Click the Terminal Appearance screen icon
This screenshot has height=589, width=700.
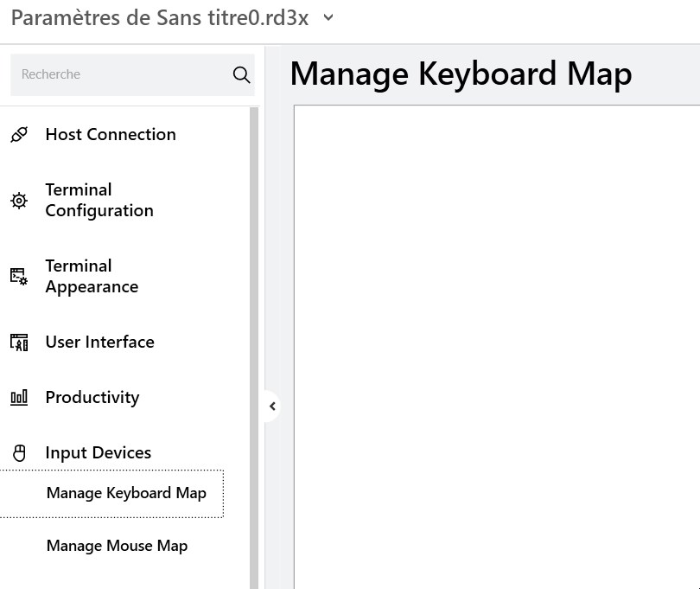(x=18, y=276)
